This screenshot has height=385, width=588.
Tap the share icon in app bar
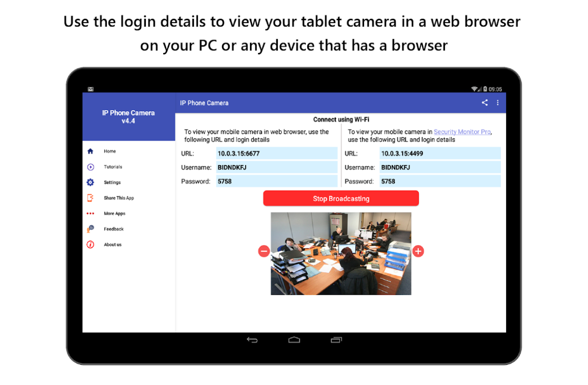tap(485, 103)
